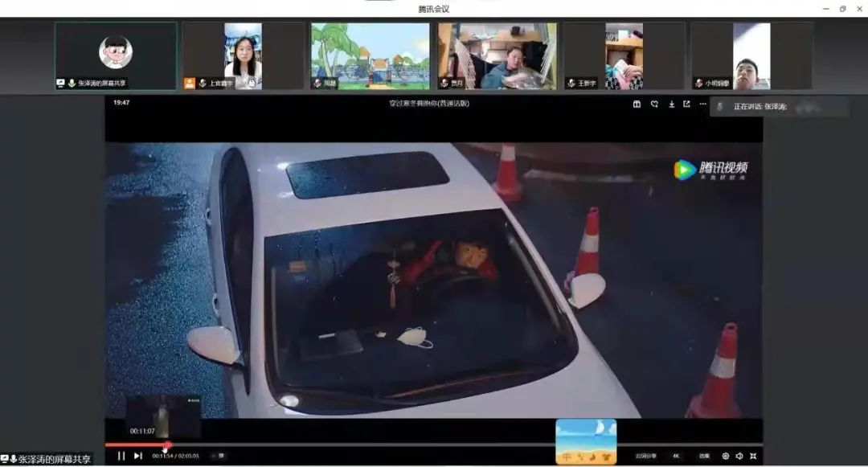
Task: Mute the video player volume
Action: coord(739,456)
